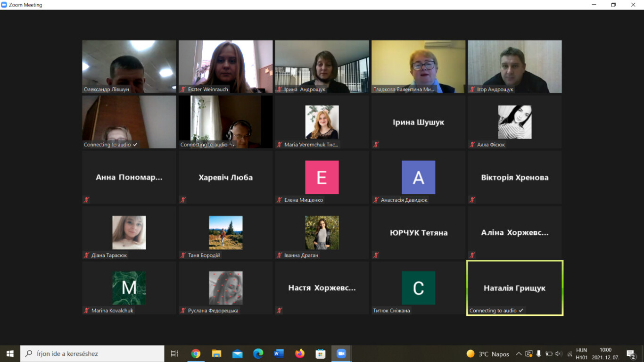Launch Google Chrome from the taskbar
The width and height of the screenshot is (644, 362).
[x=196, y=354]
